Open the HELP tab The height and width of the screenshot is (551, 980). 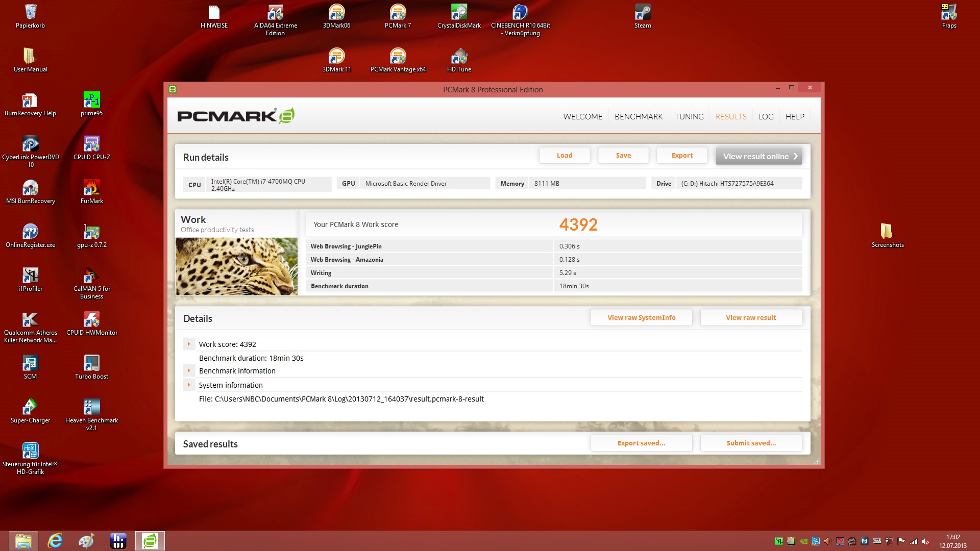point(795,117)
